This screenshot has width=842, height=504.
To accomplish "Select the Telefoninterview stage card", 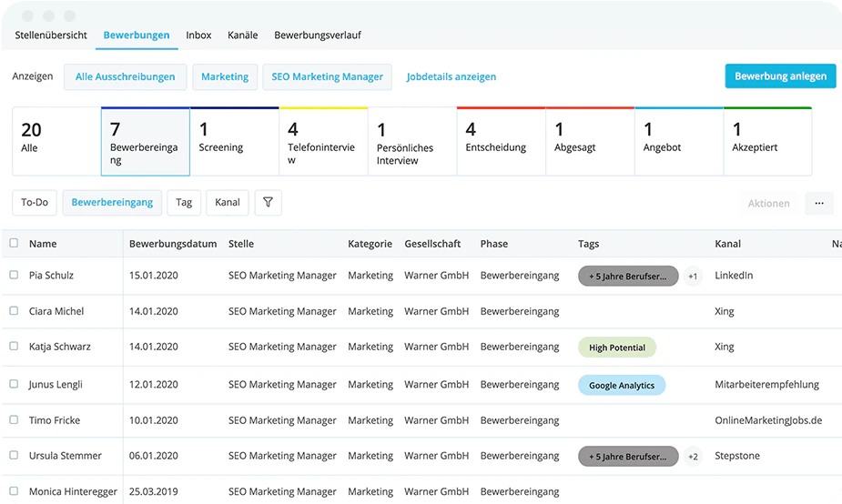I will click(323, 141).
